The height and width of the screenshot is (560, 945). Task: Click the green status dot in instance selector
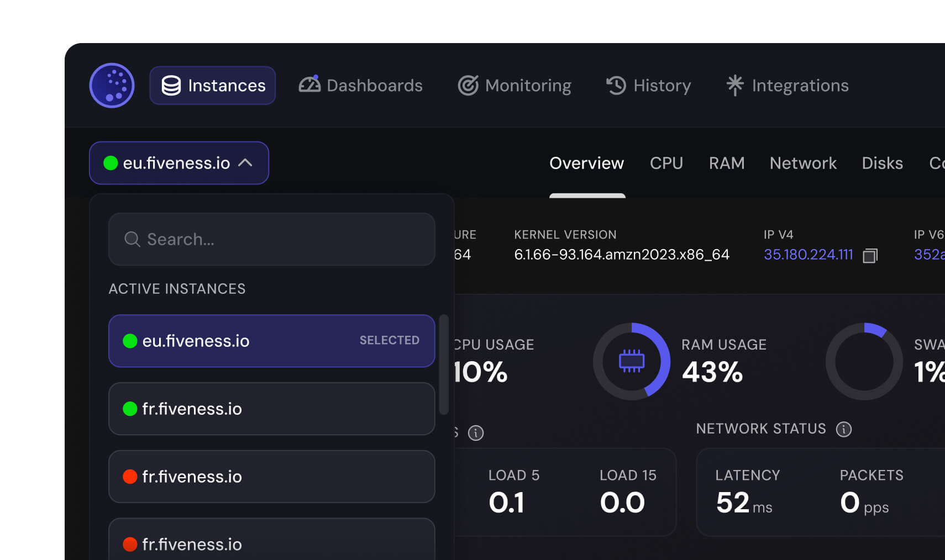point(111,163)
